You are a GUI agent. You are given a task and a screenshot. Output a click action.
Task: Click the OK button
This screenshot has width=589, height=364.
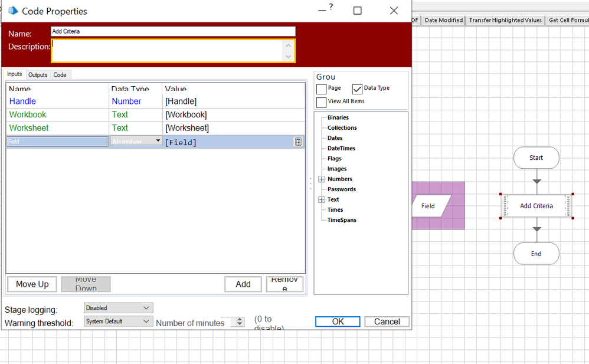338,322
